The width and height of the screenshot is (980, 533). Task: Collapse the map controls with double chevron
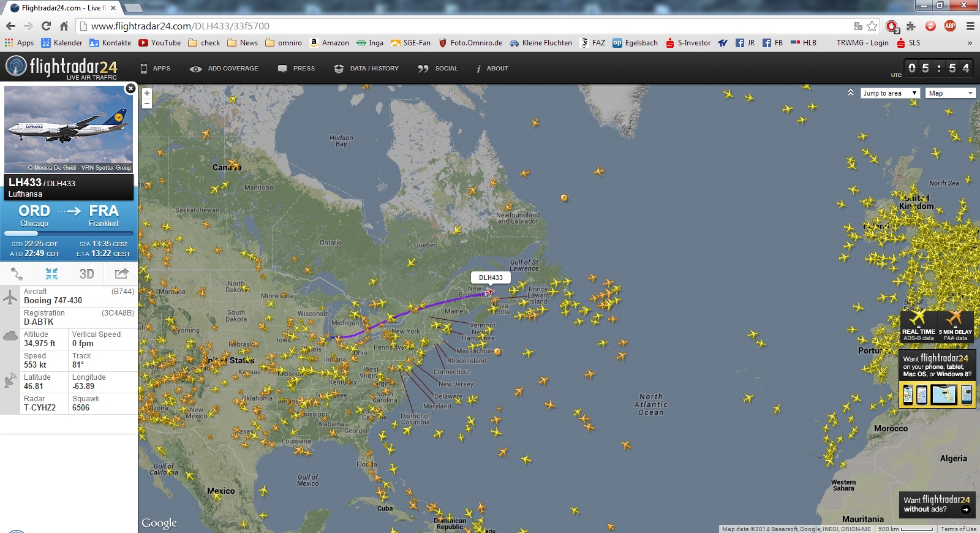point(851,93)
